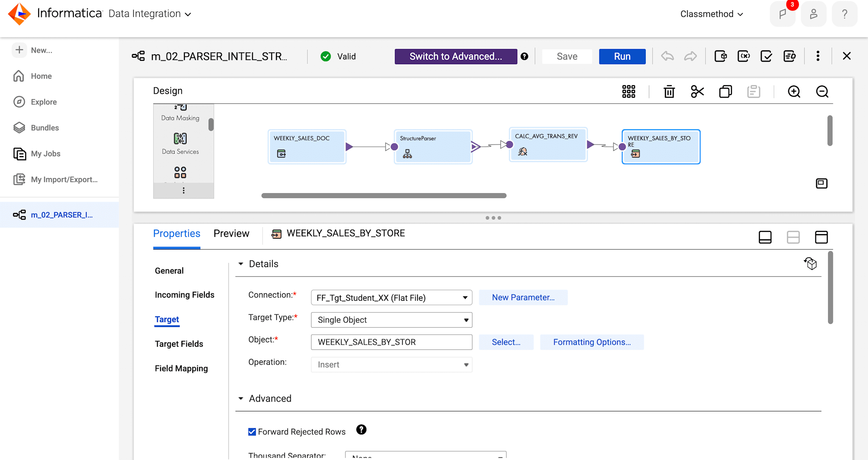
Task: Click the arrange all grid icon
Action: pos(628,92)
